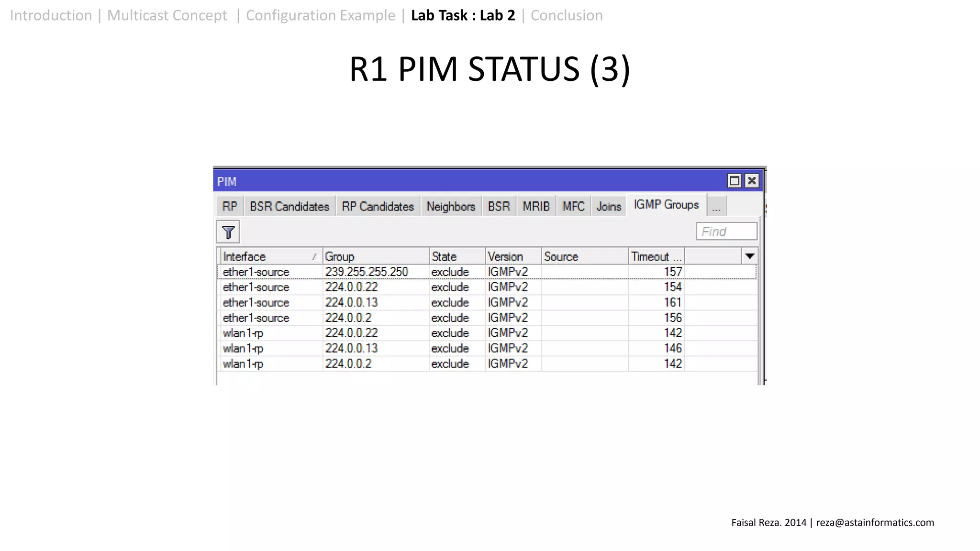Close the PIM window
Image resolution: width=980 pixels, height=551 pixels.
click(752, 181)
